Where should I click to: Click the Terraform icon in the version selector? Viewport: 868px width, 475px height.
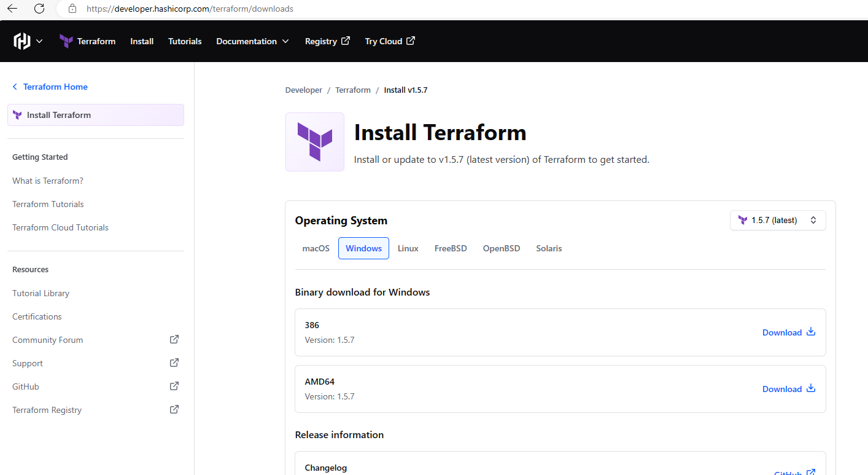743,220
